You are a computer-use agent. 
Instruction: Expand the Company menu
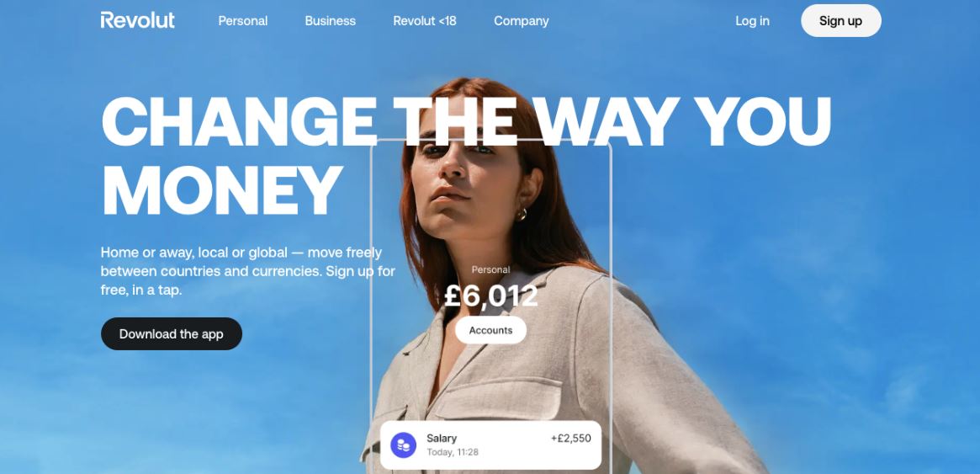(522, 21)
